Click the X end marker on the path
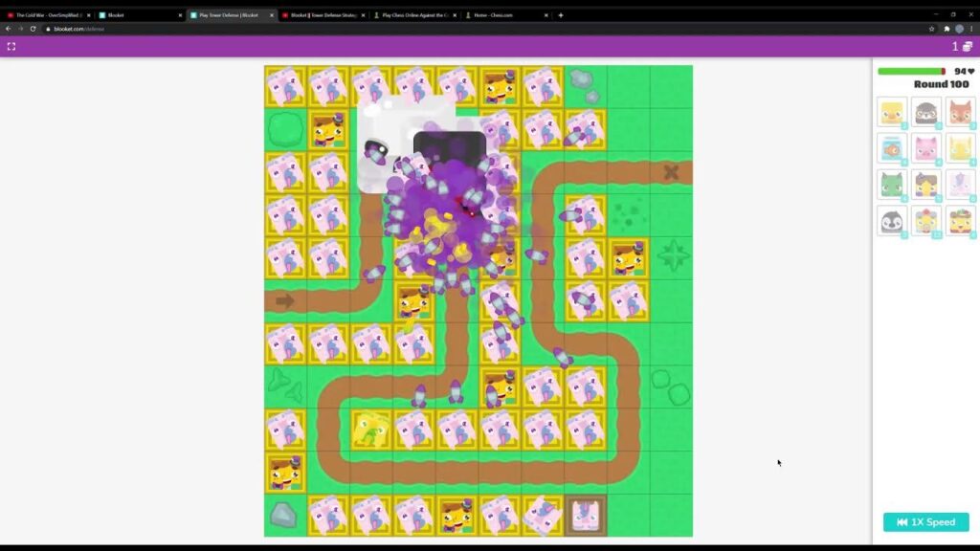 [671, 172]
